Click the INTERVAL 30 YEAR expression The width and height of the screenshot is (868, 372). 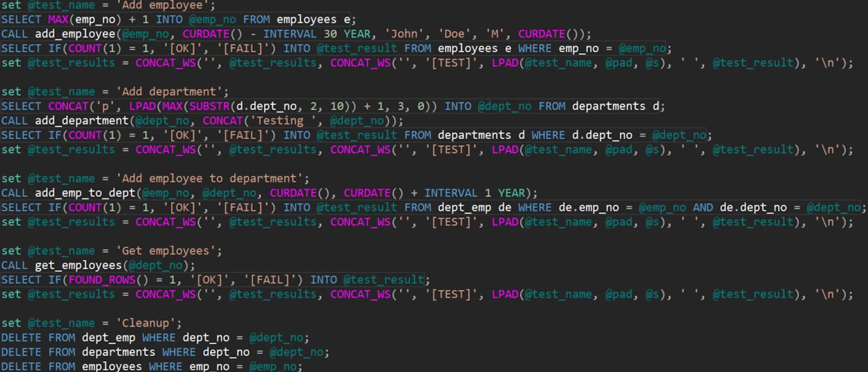coord(317,34)
